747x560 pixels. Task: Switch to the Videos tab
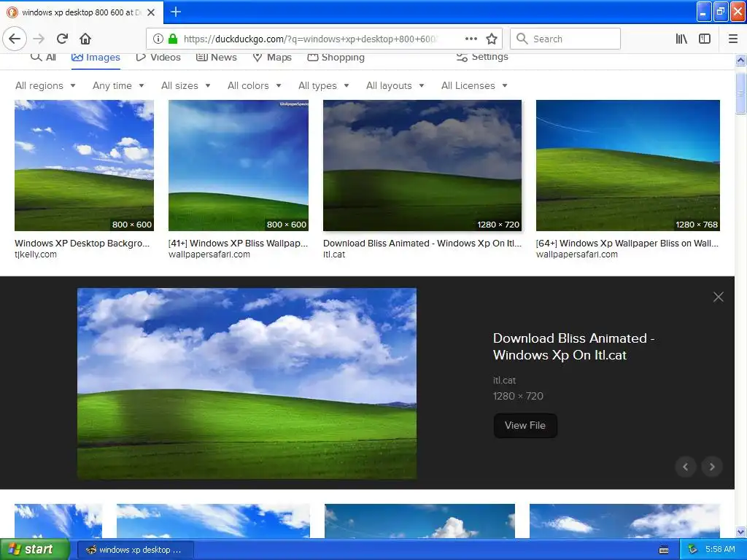(158, 57)
